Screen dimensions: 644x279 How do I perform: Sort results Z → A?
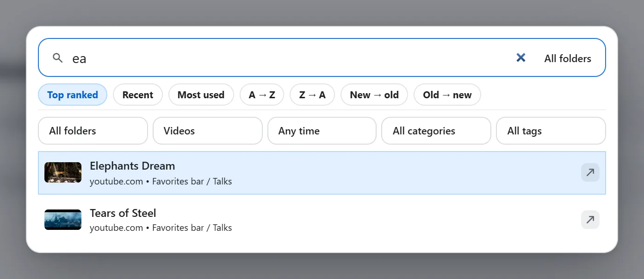pos(312,95)
